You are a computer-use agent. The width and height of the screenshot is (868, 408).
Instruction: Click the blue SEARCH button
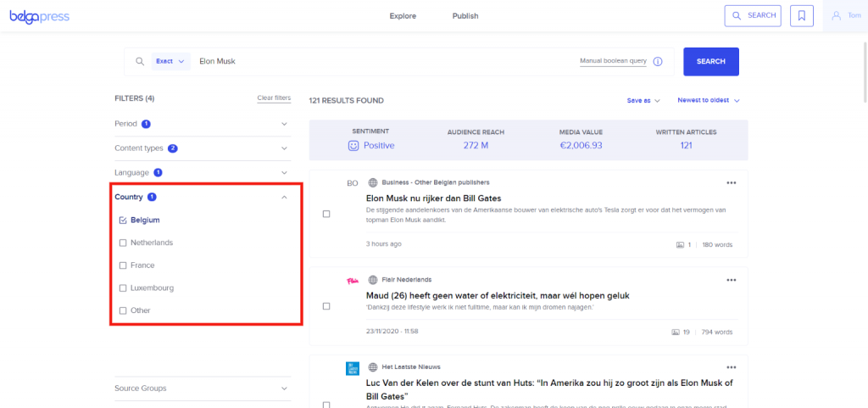coord(711,61)
